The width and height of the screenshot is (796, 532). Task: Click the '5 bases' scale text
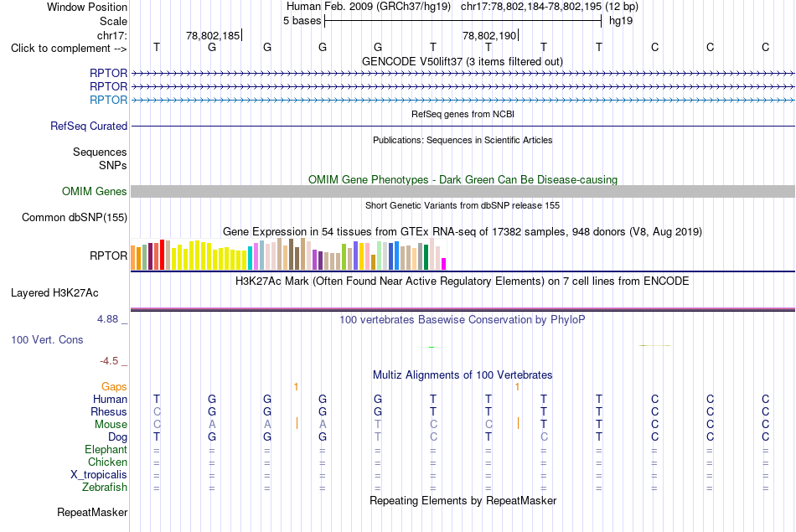tap(302, 21)
